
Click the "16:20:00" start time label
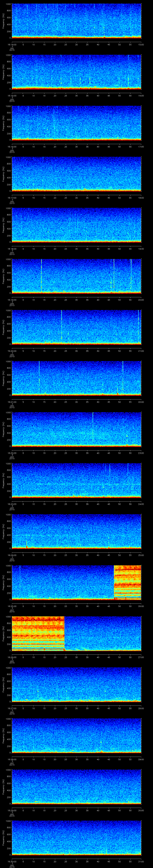point(12,351)
